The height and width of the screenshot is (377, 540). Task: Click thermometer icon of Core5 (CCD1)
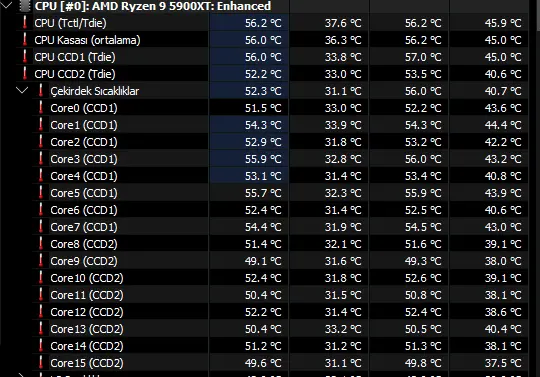pyautogui.click(x=41, y=192)
